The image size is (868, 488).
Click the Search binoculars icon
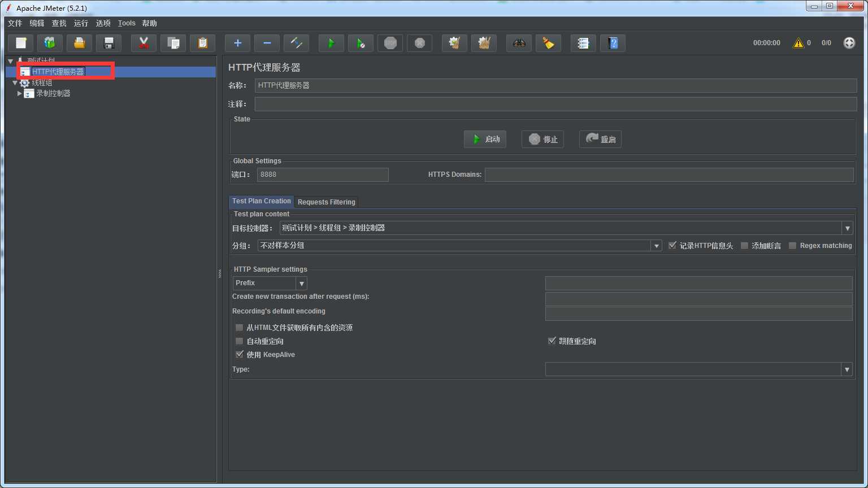pyautogui.click(x=519, y=43)
